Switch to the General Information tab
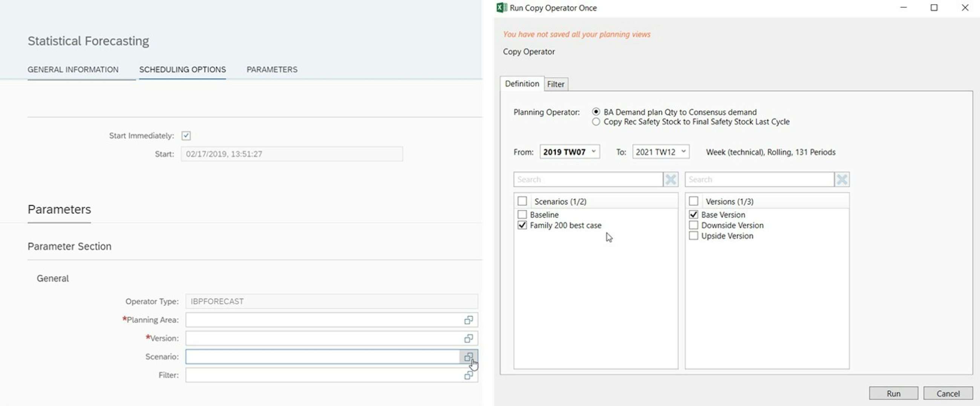Viewport: 980px width, 406px height. point(73,69)
